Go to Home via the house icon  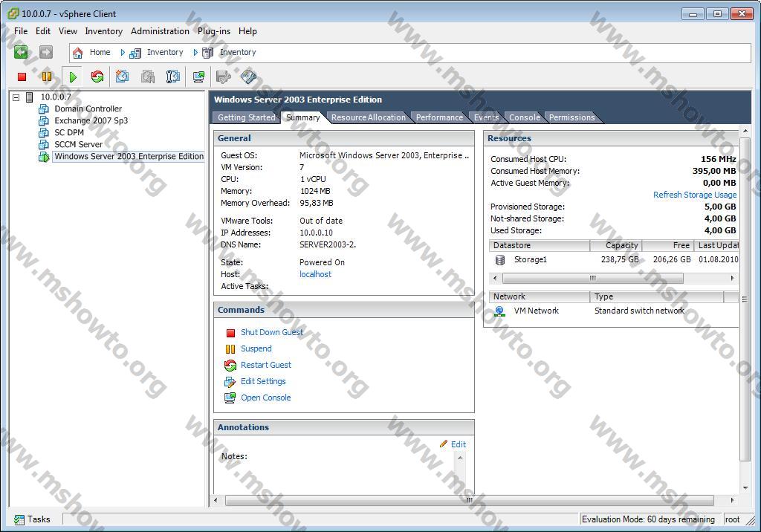(77, 53)
